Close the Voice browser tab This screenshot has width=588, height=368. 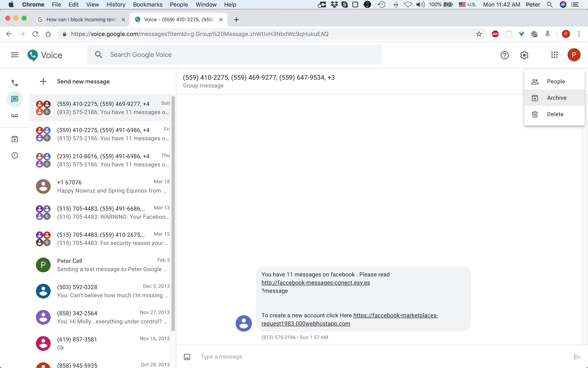[x=221, y=20]
